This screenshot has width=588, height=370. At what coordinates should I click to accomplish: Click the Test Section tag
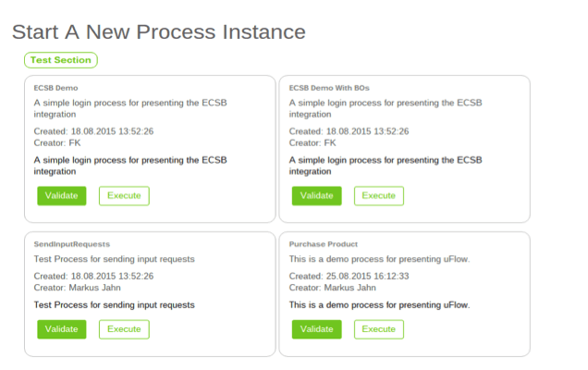[61, 60]
